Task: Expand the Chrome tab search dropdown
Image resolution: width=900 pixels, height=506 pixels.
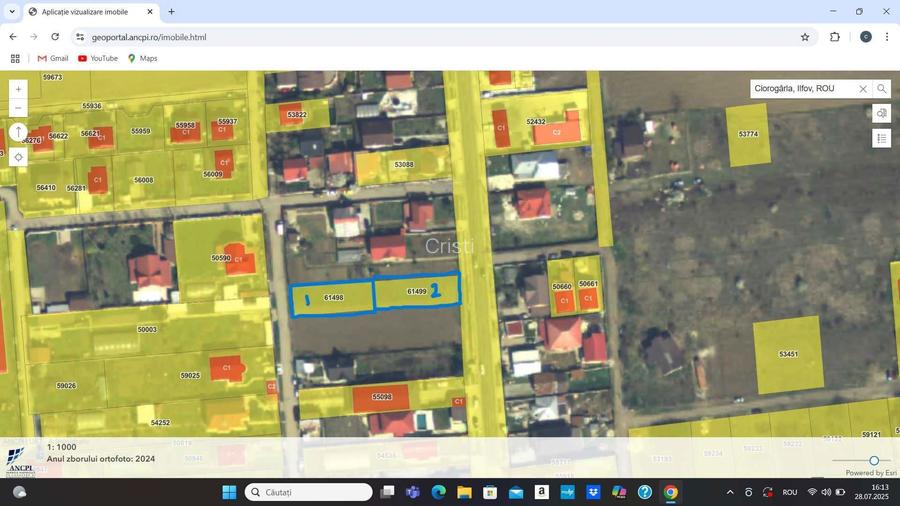Action: [12, 12]
